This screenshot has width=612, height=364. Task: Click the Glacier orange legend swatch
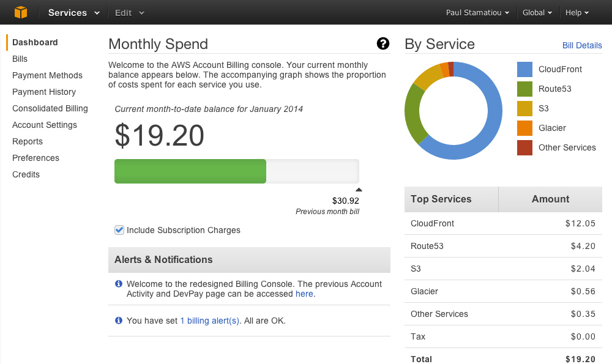tap(524, 128)
